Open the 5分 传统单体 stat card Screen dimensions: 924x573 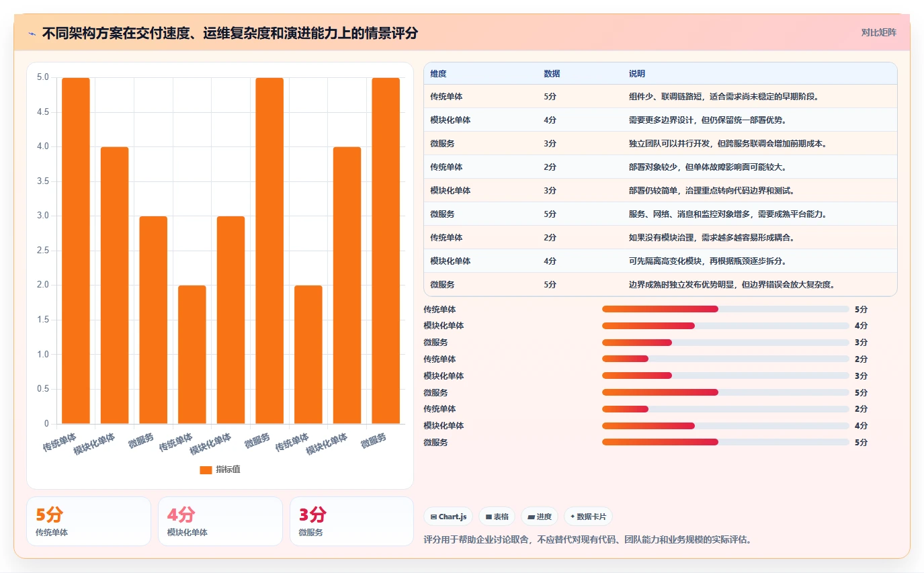tap(89, 521)
